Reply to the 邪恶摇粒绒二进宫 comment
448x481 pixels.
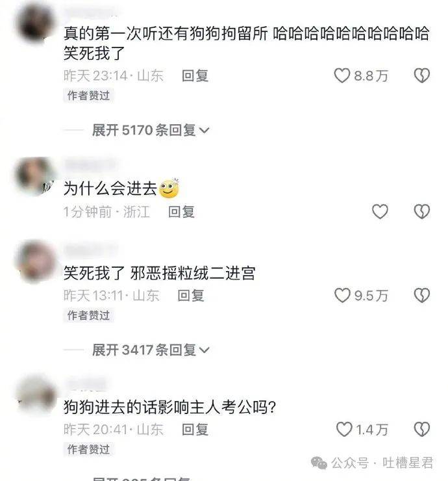point(191,295)
